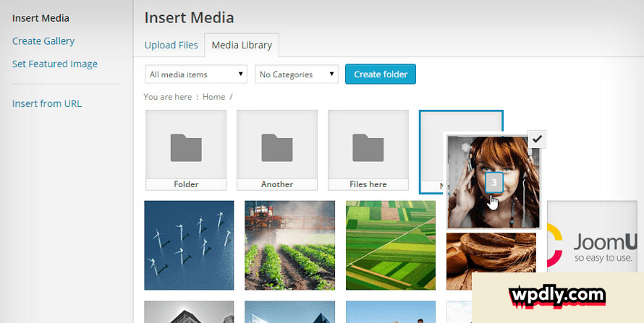
Task: Click the Files here name label
Action: click(x=368, y=184)
